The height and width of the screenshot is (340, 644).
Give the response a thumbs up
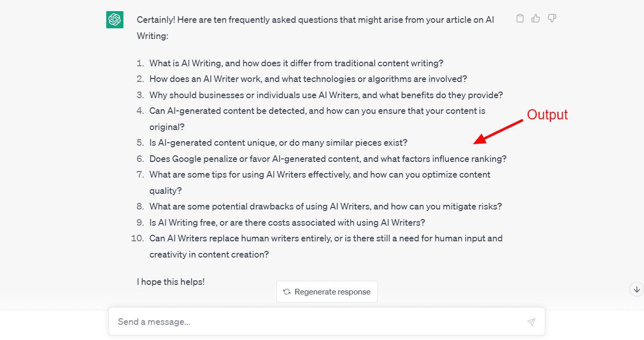(536, 19)
